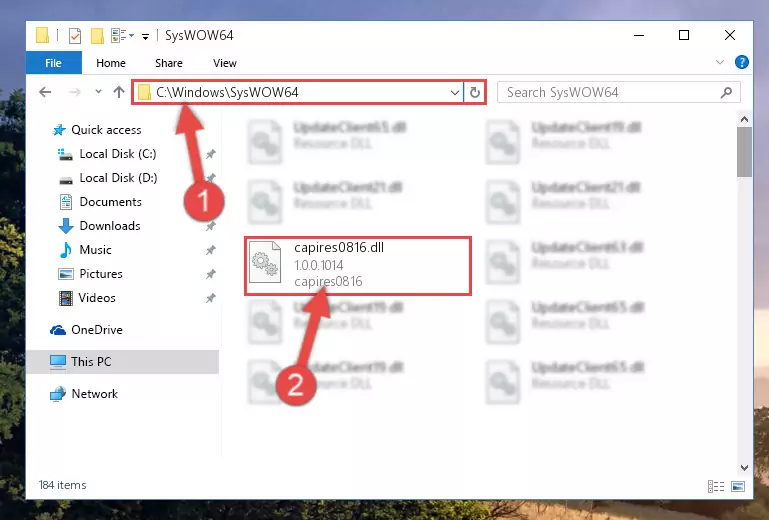Open Music from the sidebar

click(95, 250)
